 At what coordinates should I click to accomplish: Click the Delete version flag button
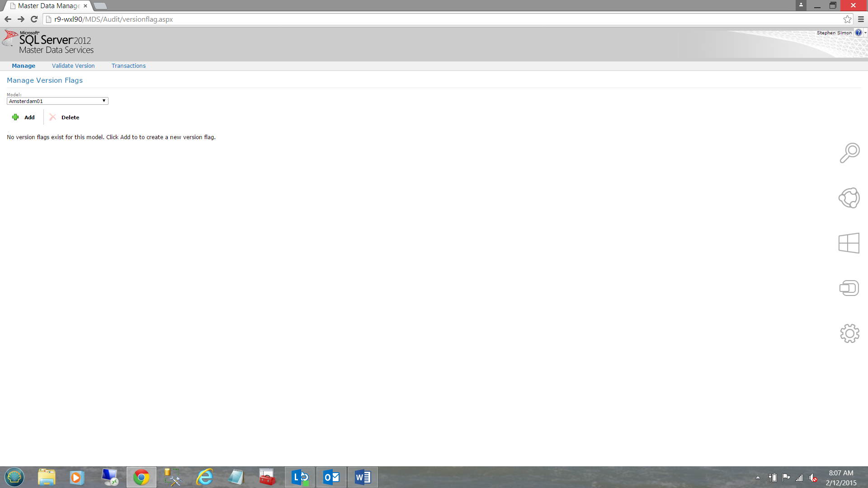click(x=64, y=117)
